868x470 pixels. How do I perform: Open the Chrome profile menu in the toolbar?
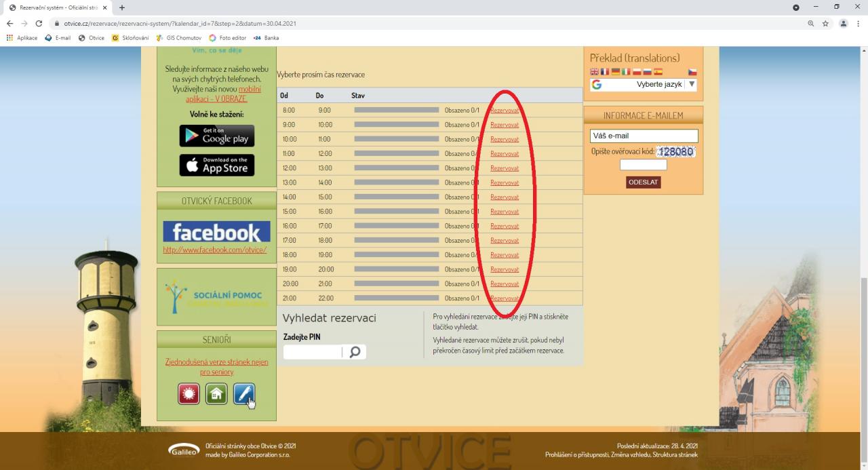(x=844, y=23)
